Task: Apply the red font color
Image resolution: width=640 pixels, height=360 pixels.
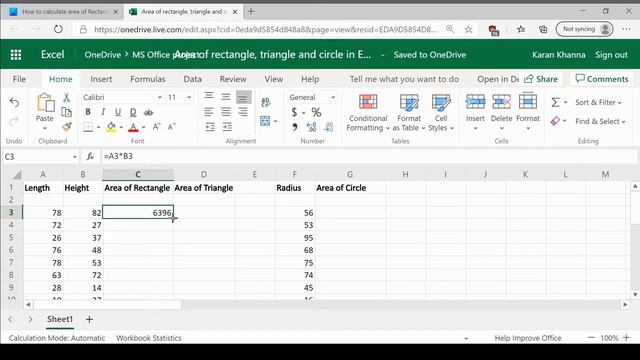Action: click(x=133, y=127)
